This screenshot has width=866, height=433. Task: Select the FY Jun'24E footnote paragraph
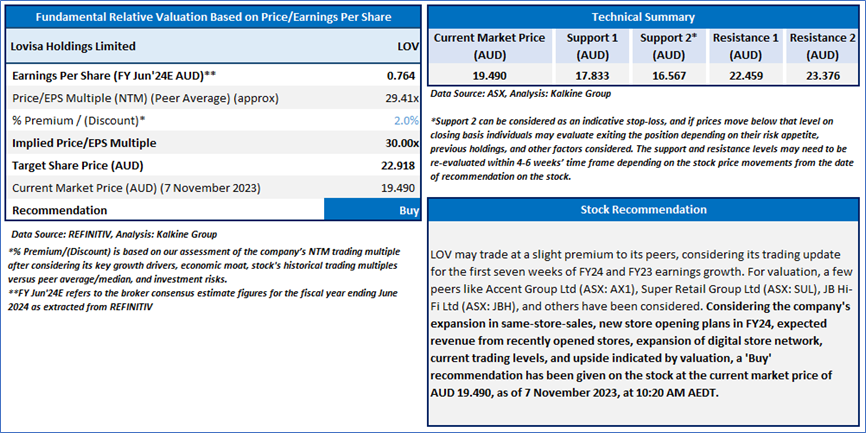coord(202,299)
